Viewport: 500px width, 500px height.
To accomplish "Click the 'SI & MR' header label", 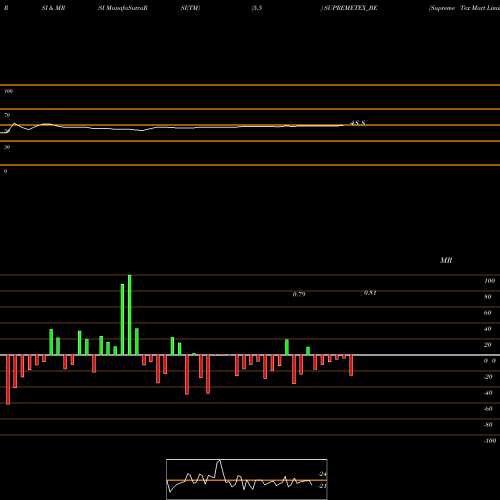I will point(53,8).
